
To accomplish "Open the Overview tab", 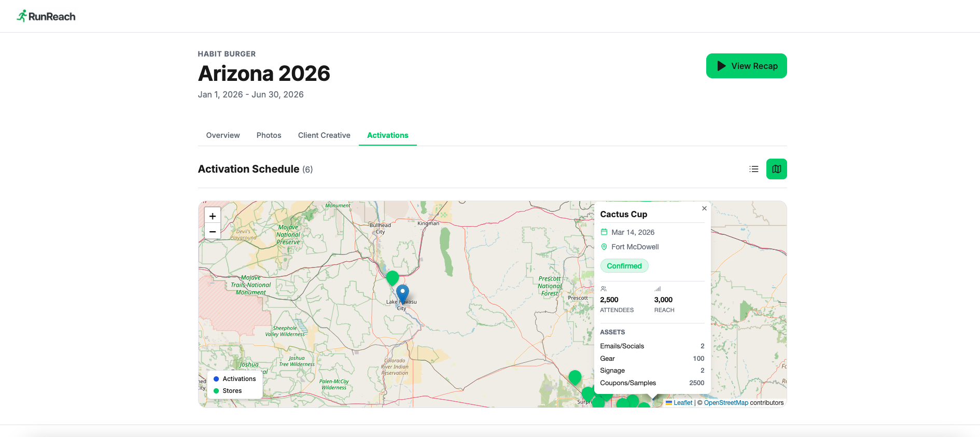I will pyautogui.click(x=223, y=135).
